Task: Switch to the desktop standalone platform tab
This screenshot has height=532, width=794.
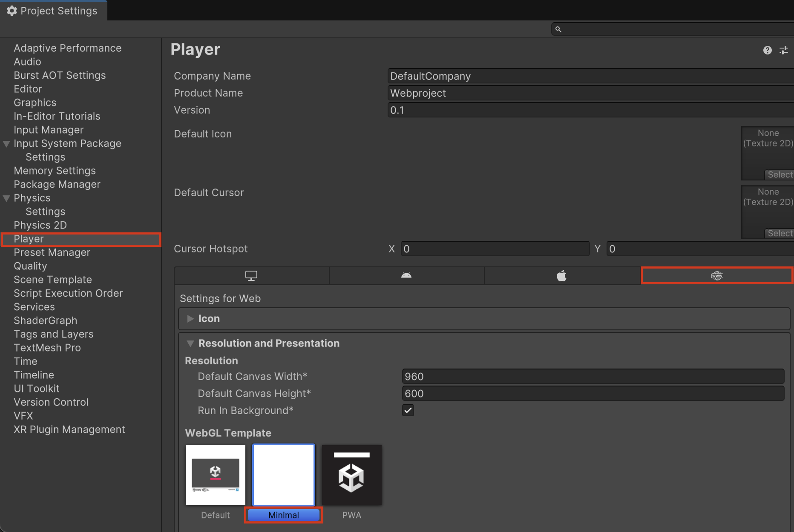Action: coord(251,276)
